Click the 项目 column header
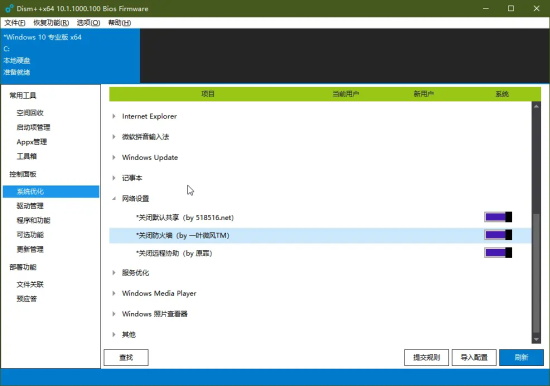Image resolution: width=550 pixels, height=386 pixels. click(208, 94)
